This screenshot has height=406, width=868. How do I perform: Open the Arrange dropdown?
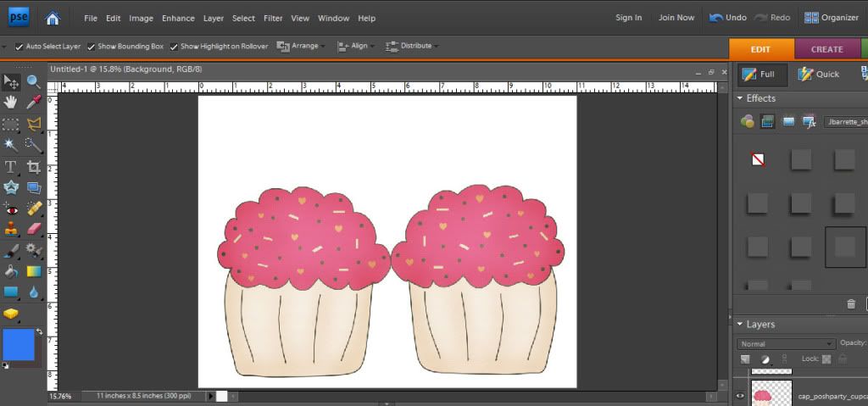click(301, 46)
